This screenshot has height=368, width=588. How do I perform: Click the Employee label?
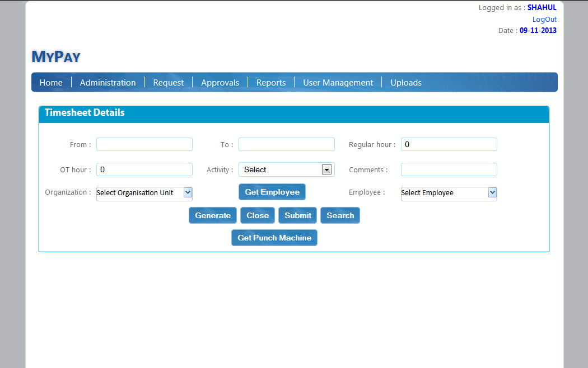[x=367, y=192]
